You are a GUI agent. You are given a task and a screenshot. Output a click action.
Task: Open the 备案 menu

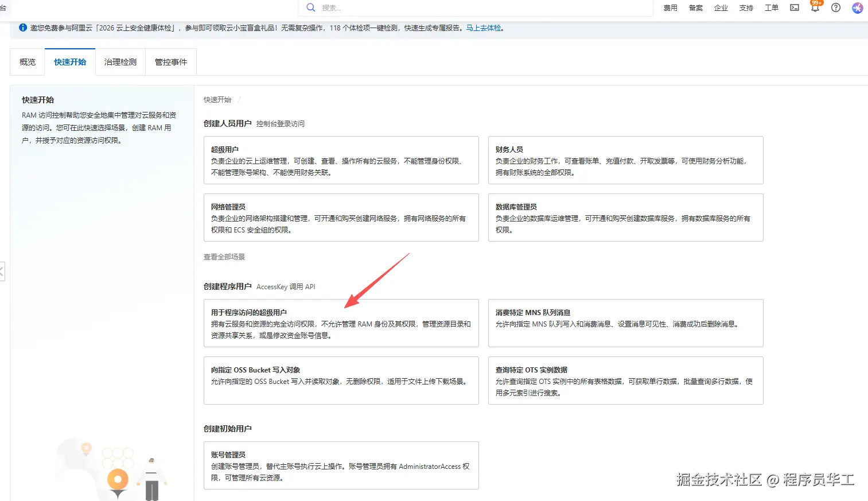[695, 7]
